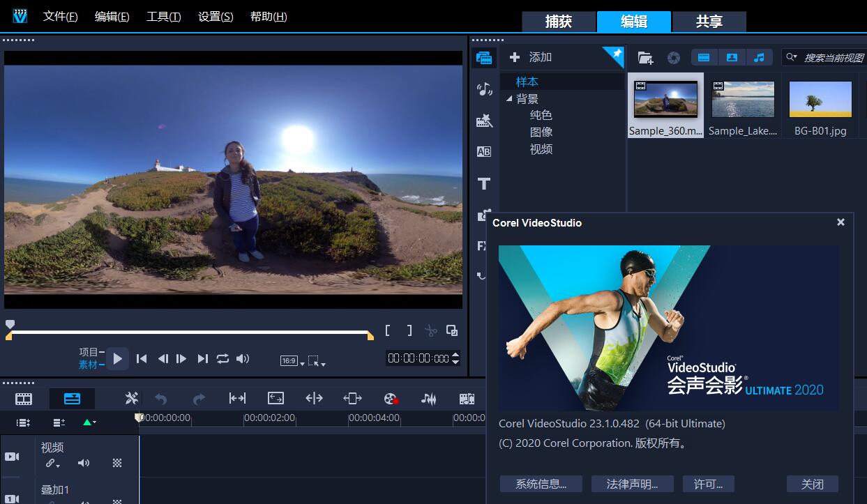Click the mark-in left bracket icon
Screen dimensions: 867x504
389,330
